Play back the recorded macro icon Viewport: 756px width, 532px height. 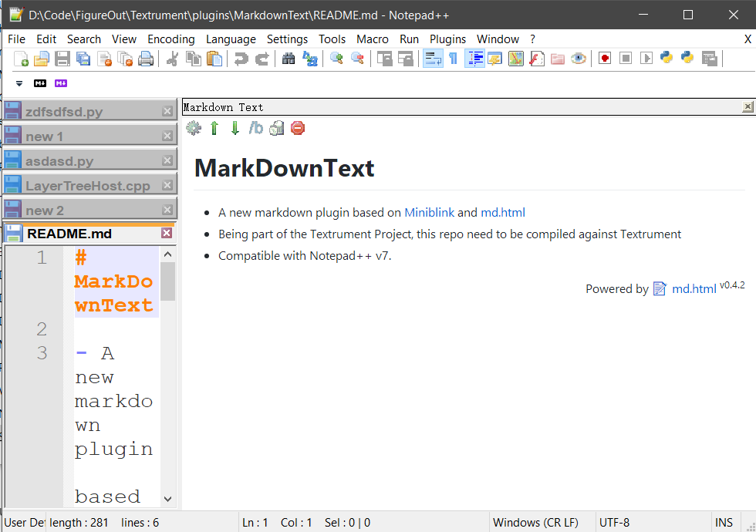click(x=646, y=59)
